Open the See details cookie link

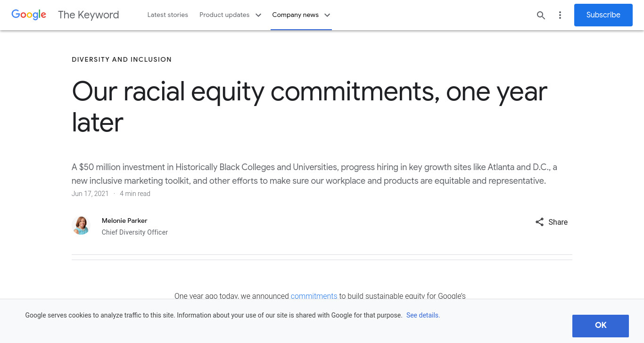tap(423, 315)
